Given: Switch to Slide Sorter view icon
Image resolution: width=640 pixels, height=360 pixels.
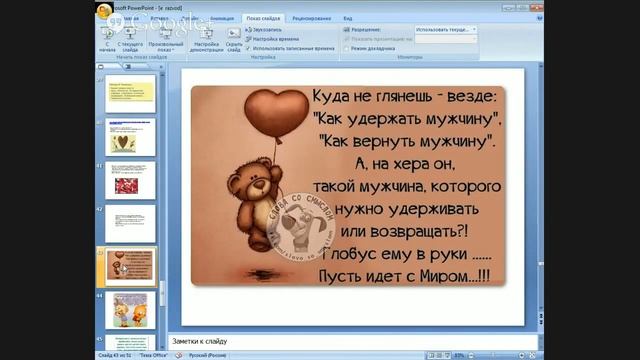Looking at the screenshot, I should click(439, 356).
